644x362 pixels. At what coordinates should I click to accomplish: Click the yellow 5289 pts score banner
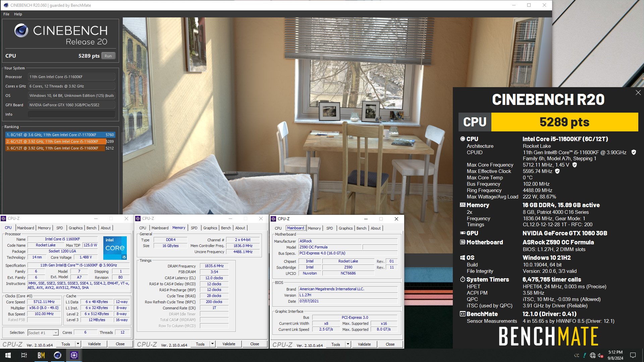pyautogui.click(x=565, y=122)
